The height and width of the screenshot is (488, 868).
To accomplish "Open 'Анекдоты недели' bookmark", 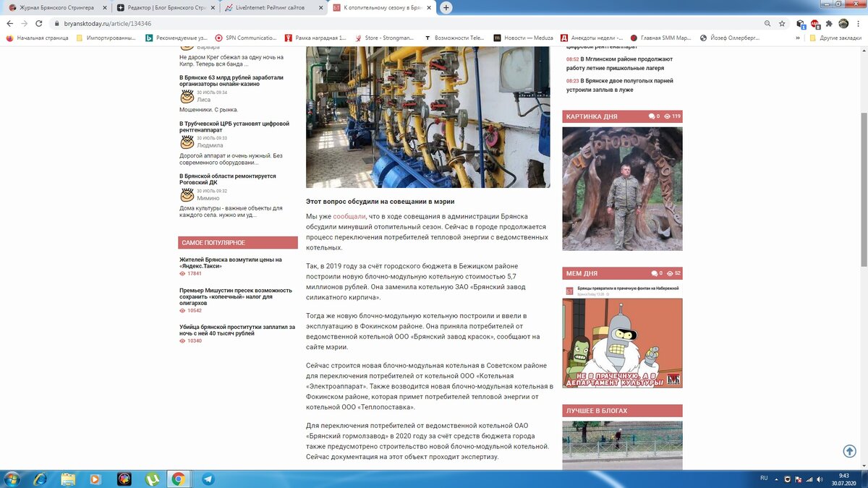I will [592, 38].
